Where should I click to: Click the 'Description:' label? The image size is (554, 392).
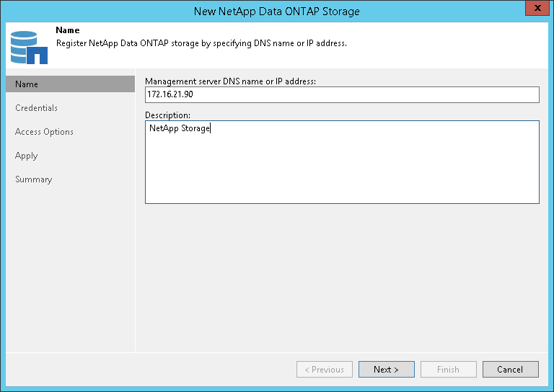168,115
